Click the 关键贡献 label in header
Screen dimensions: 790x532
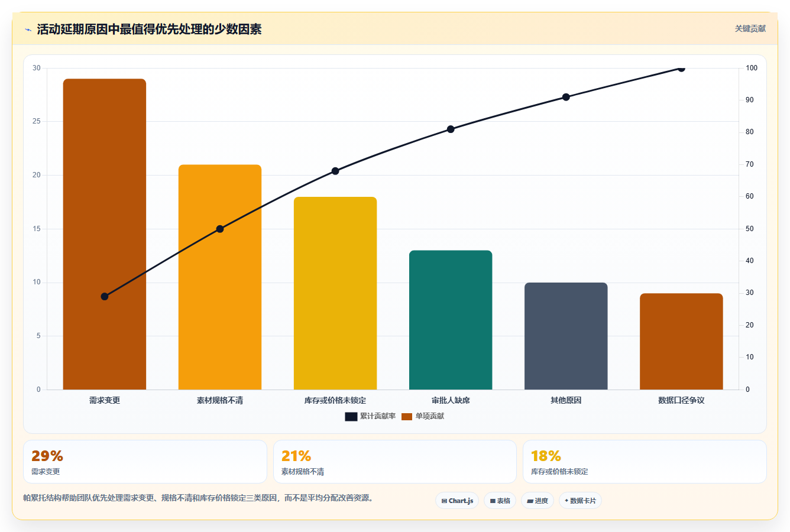750,28
